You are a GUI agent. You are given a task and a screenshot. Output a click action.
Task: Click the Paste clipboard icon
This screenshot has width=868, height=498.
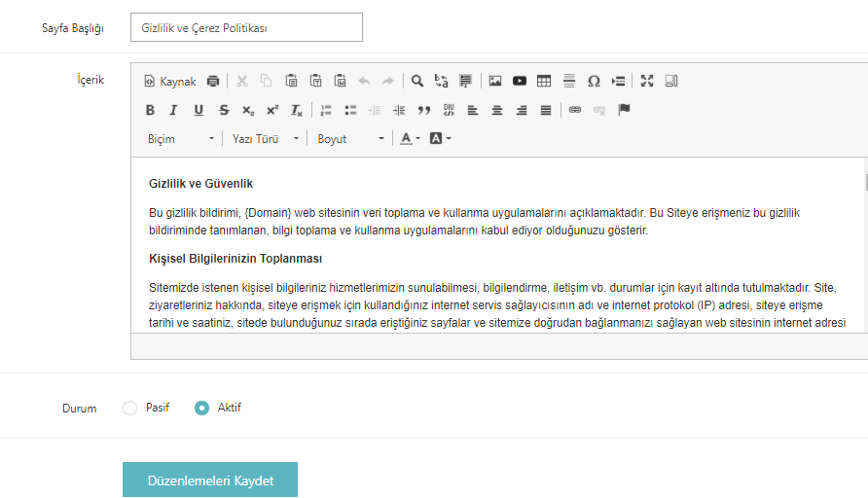tap(291, 82)
